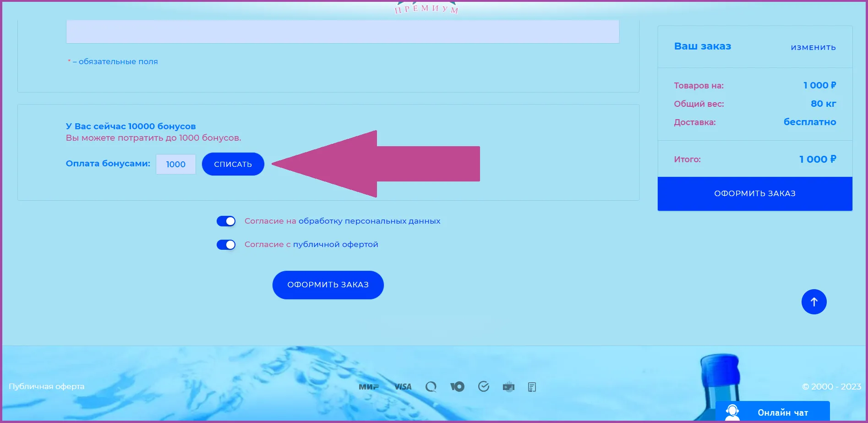Click the cash payment icon in footer
This screenshot has height=423, width=868.
click(x=508, y=387)
